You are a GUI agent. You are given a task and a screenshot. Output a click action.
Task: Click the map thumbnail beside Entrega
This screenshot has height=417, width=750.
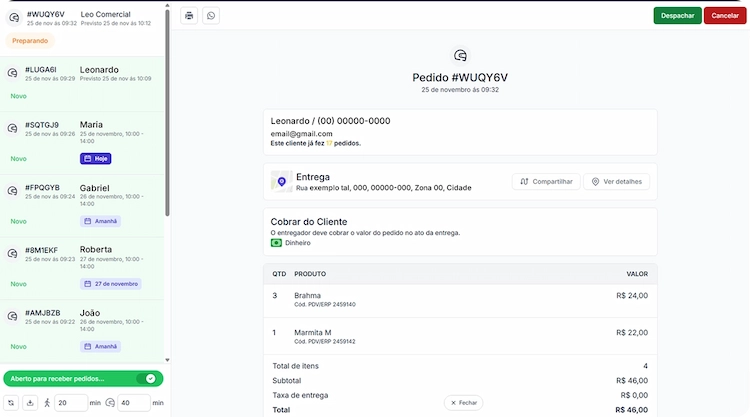(x=281, y=182)
